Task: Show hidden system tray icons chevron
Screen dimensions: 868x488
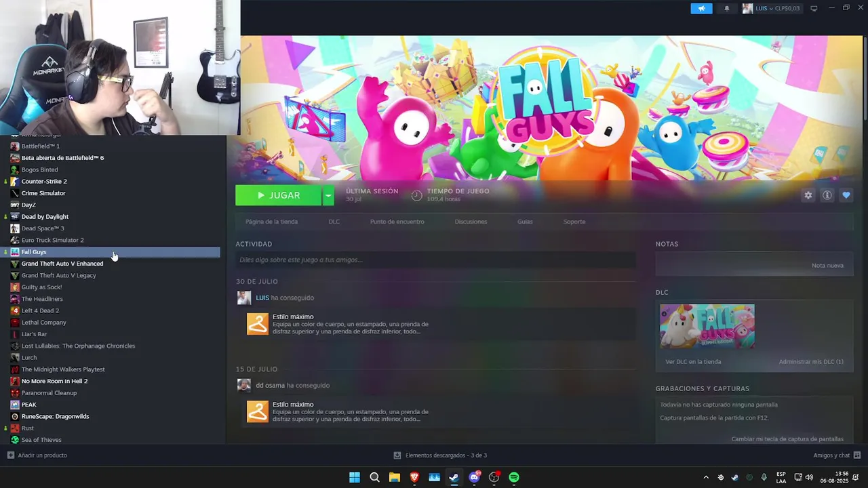Action: pos(706,477)
